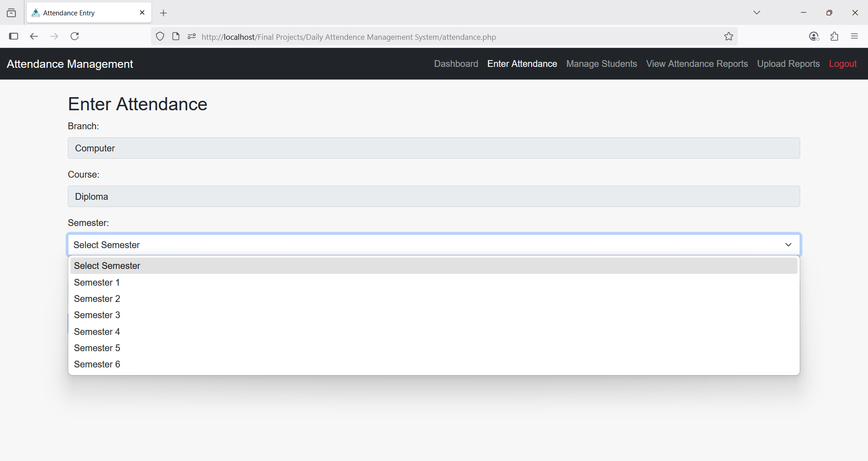Go to Manage Students page
The image size is (868, 461).
coord(601,64)
